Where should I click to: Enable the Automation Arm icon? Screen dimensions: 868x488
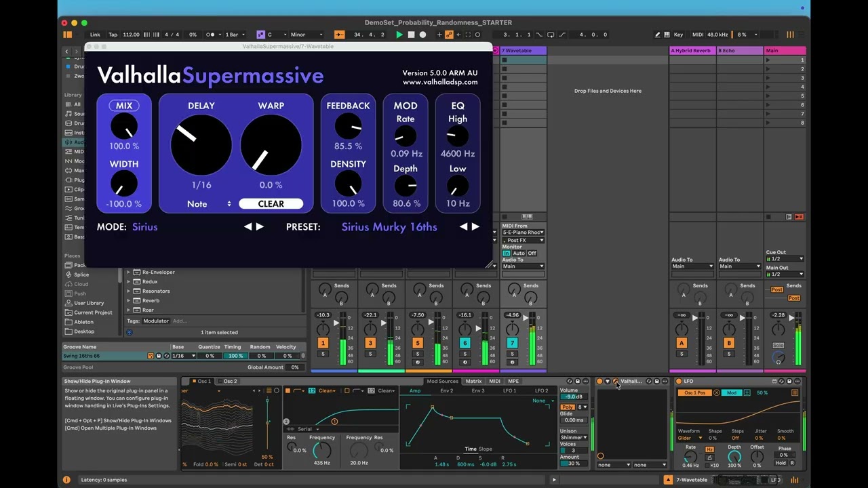pos(449,35)
